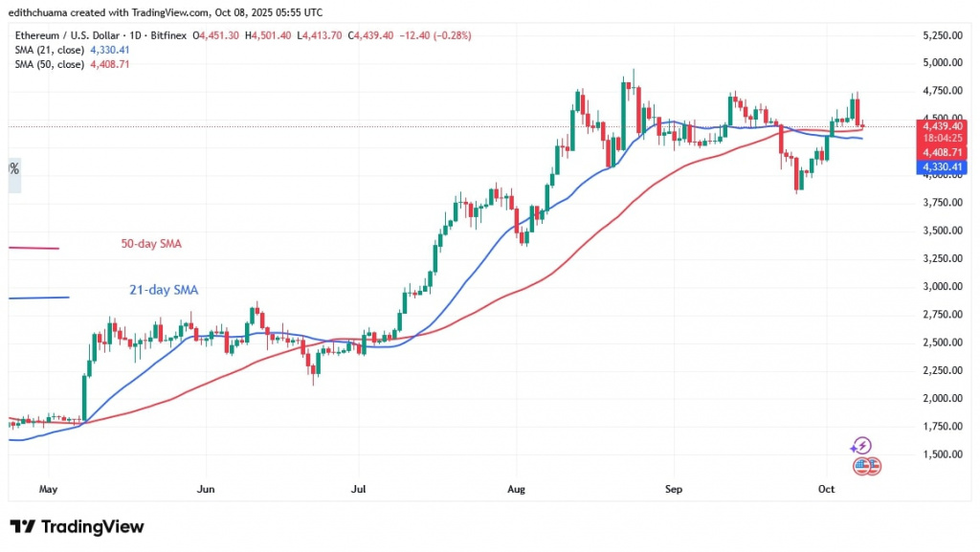
Task: Click the US flag economic event icon
Action: pos(864,466)
